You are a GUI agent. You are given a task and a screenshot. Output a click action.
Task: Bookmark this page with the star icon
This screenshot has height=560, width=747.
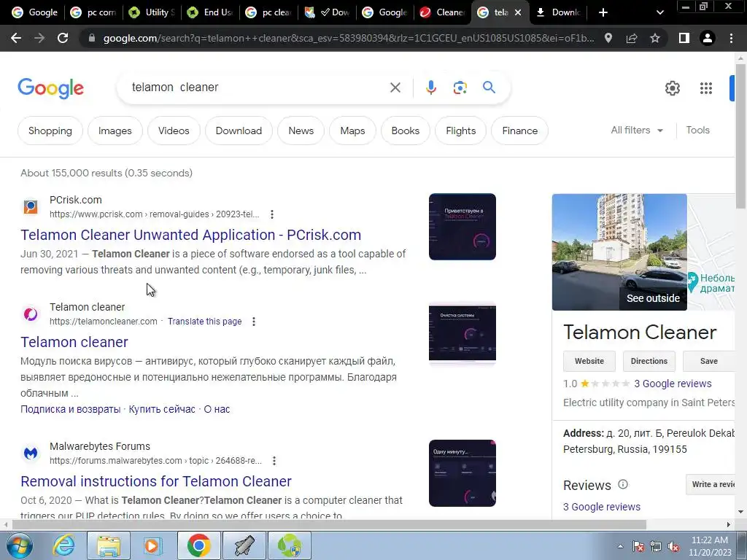(x=655, y=38)
